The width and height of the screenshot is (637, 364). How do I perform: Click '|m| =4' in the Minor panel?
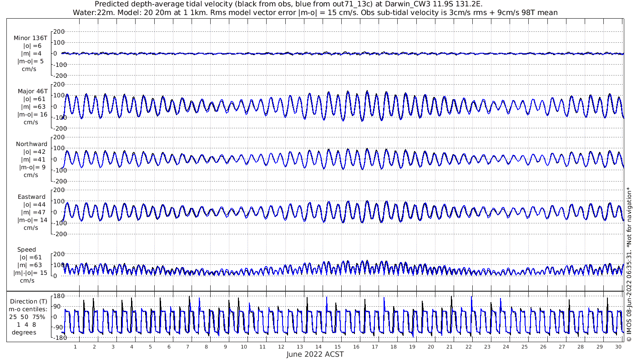coord(31,54)
